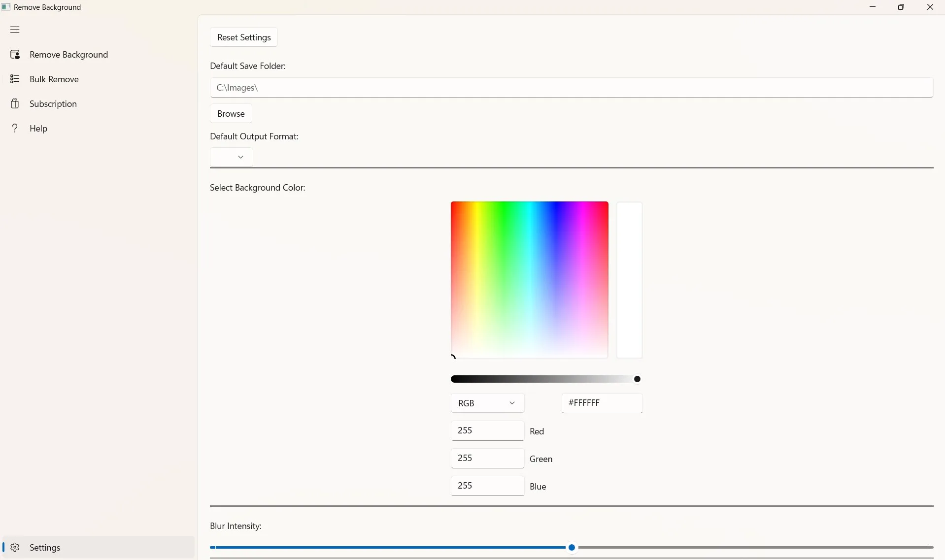Viewport: 945px width, 560px height.
Task: Toggle the hamburger navigation menu
Action: pos(15,30)
